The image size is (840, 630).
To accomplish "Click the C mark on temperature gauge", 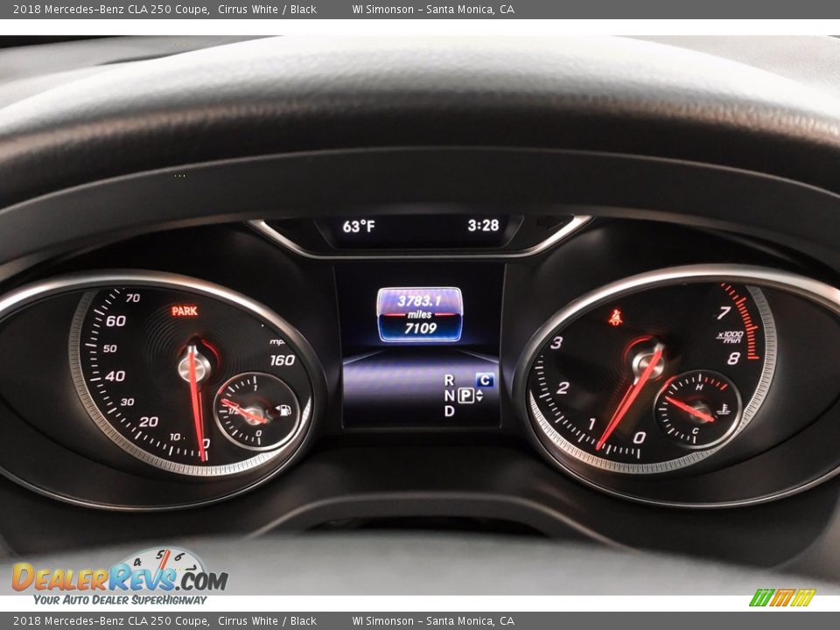I will coord(695,430).
